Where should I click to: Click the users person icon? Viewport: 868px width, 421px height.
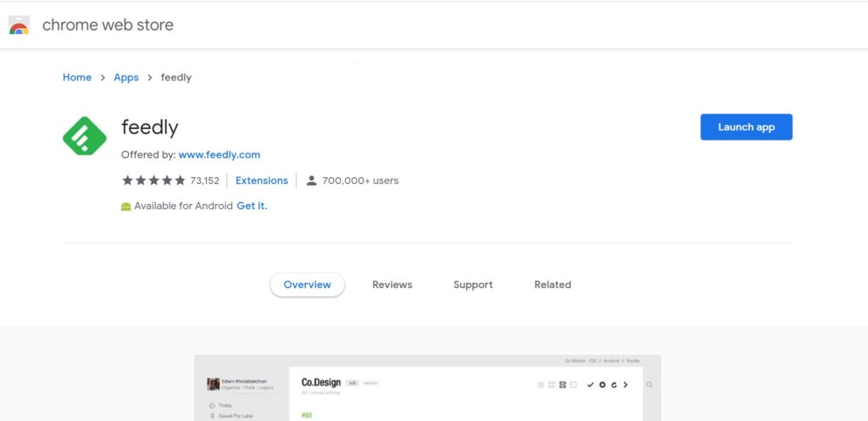tap(312, 180)
